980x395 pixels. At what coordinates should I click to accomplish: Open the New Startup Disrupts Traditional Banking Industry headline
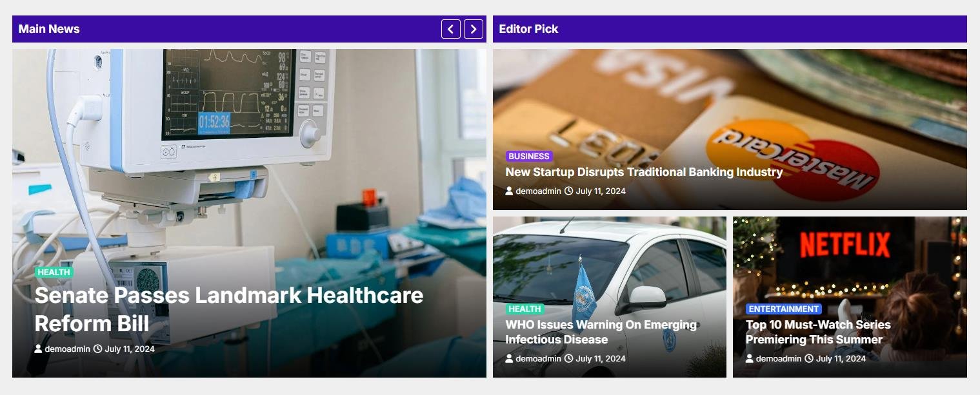pos(644,172)
